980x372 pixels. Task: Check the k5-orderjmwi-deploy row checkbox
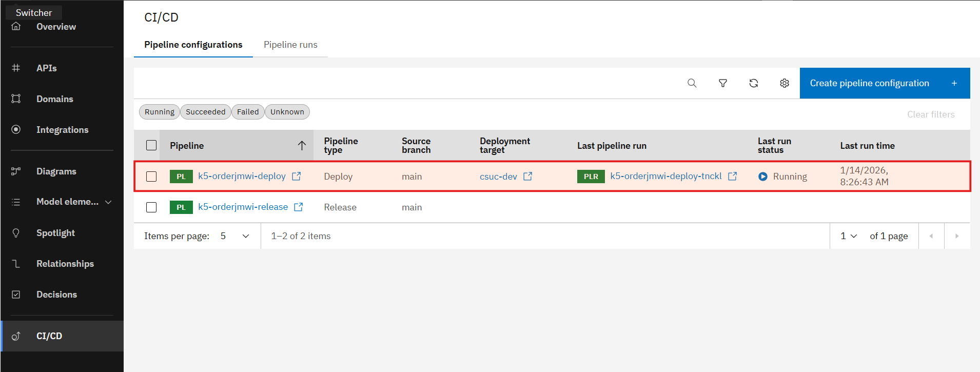click(x=151, y=177)
